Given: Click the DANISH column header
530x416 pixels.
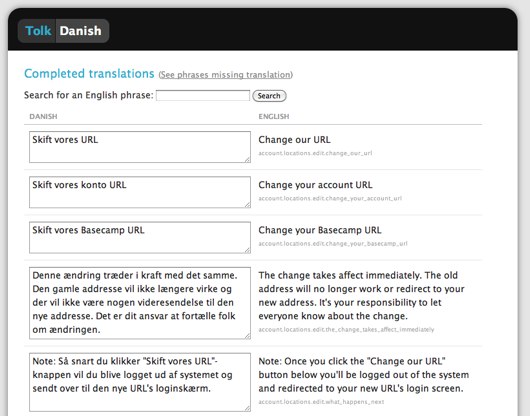Looking at the screenshot, I should point(43,116).
